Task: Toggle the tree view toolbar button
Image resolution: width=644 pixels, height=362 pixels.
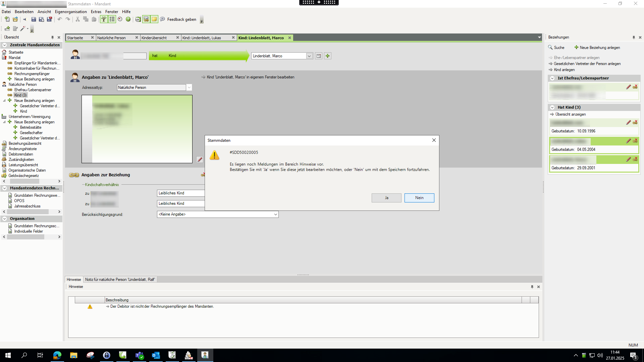Action: 104,19
